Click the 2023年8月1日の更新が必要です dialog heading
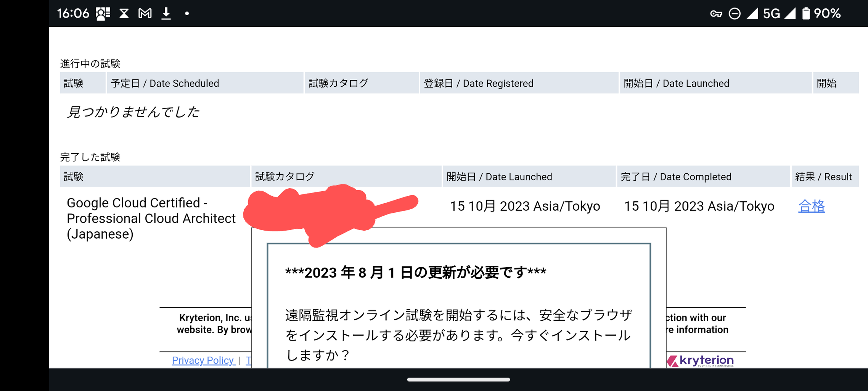Screen dimensions: 868x391 point(416,273)
